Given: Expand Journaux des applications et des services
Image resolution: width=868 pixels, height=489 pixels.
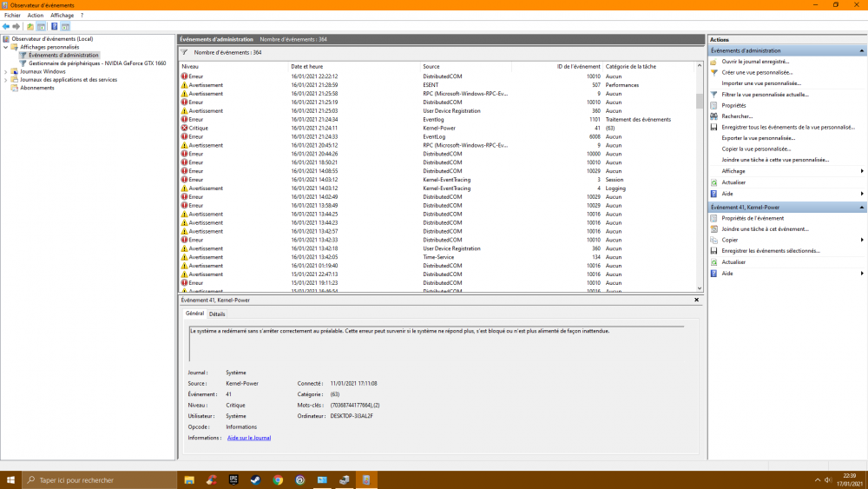Looking at the screenshot, I should click(x=5, y=80).
